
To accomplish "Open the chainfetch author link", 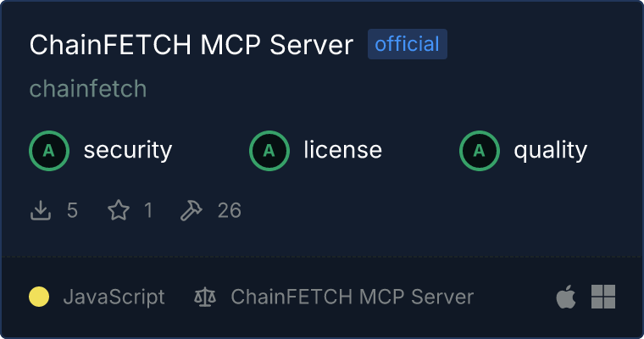I will point(88,89).
